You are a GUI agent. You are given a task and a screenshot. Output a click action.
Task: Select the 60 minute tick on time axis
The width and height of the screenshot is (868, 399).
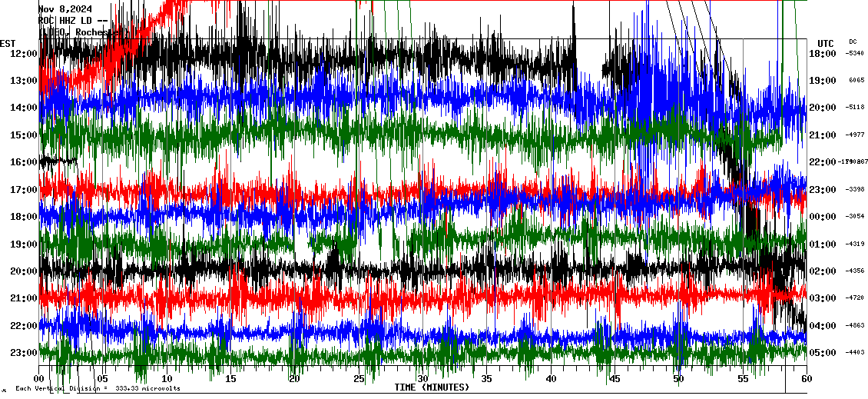tap(807, 379)
